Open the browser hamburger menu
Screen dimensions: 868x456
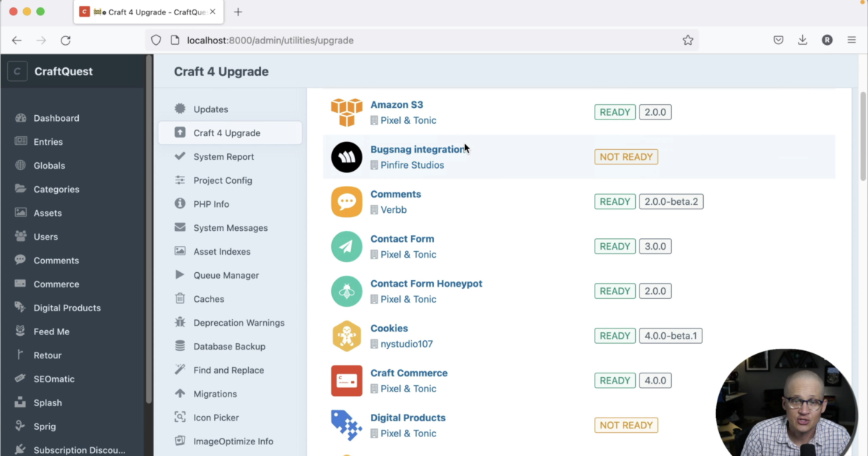tap(852, 41)
